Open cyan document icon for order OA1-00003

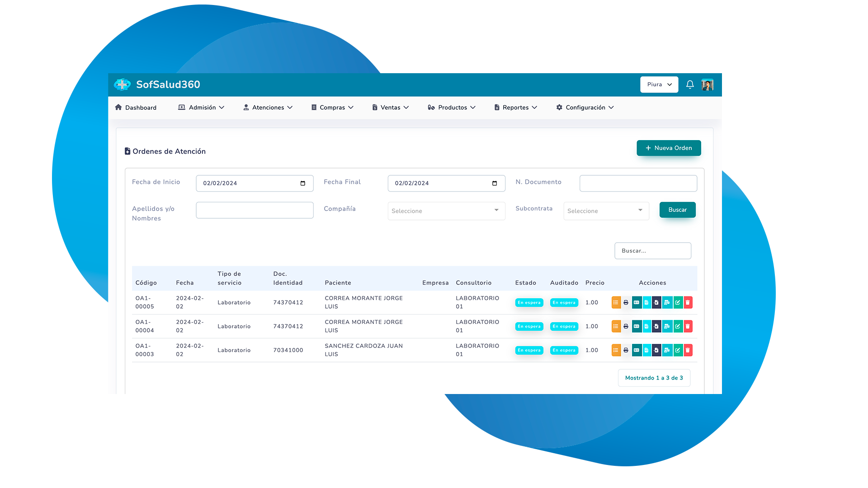pos(647,350)
